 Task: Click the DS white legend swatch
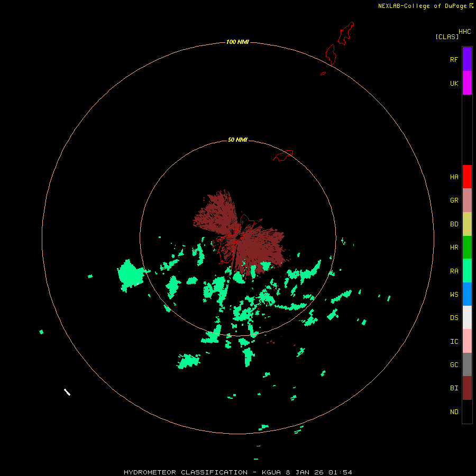click(467, 317)
